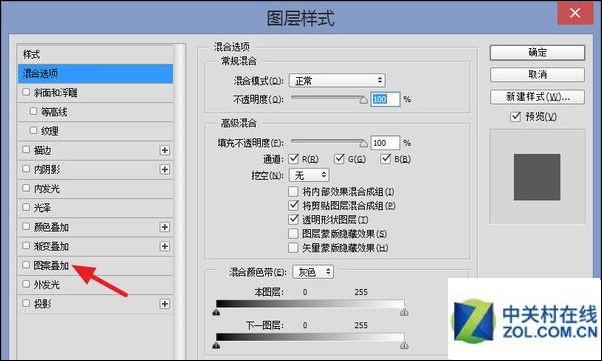Uncheck R channel checkbox
602x361 pixels.
pos(294,159)
